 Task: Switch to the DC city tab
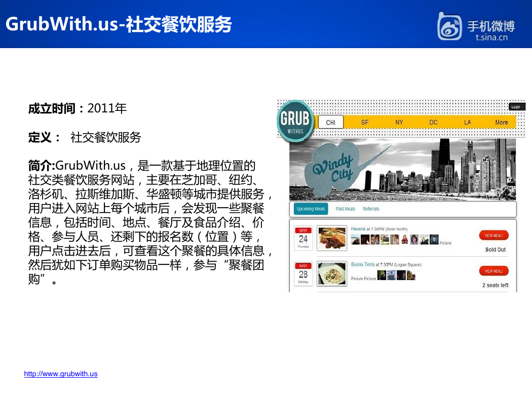point(433,123)
